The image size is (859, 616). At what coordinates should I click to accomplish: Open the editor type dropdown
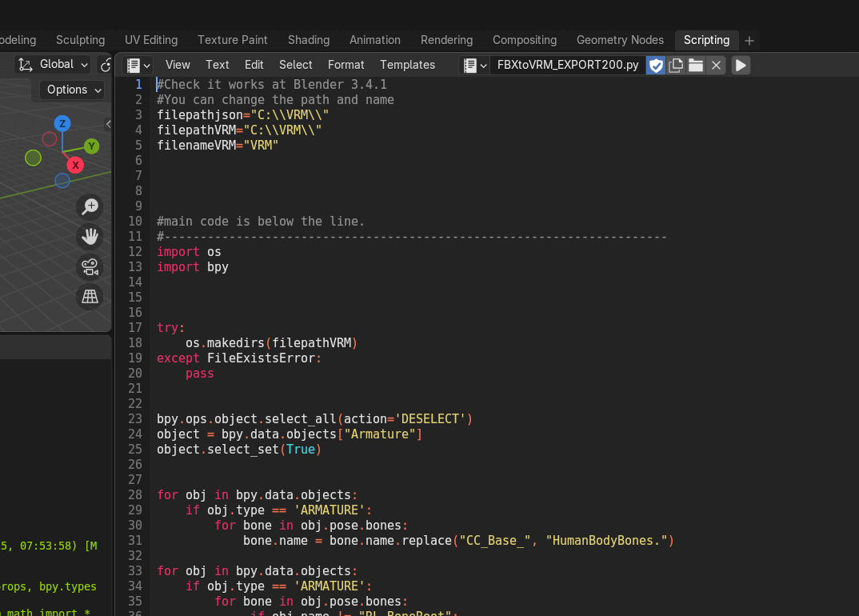coord(138,66)
